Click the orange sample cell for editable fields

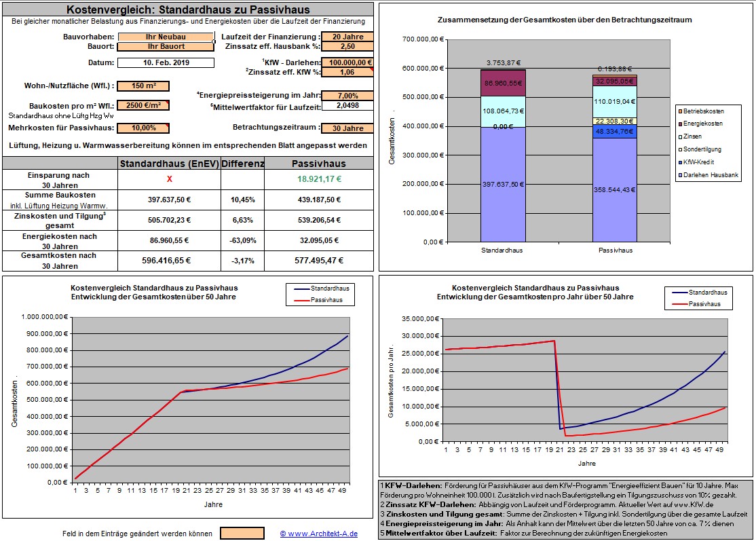[x=242, y=534]
